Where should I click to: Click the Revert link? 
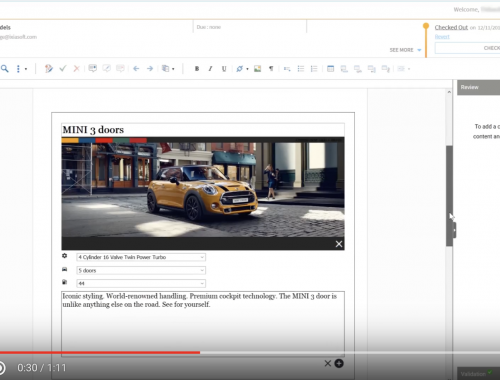[x=442, y=37]
